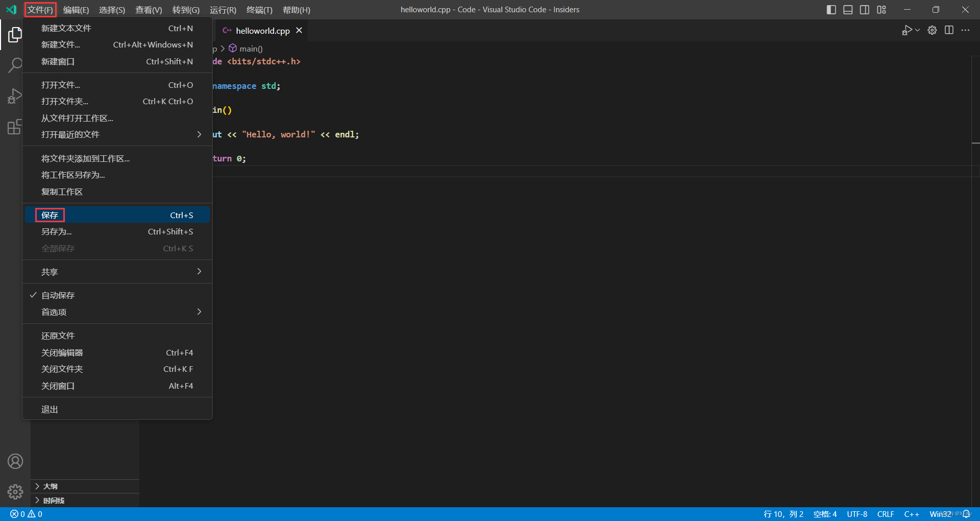Open the 编辑(E) menu
This screenshot has height=521, width=980.
[76, 10]
